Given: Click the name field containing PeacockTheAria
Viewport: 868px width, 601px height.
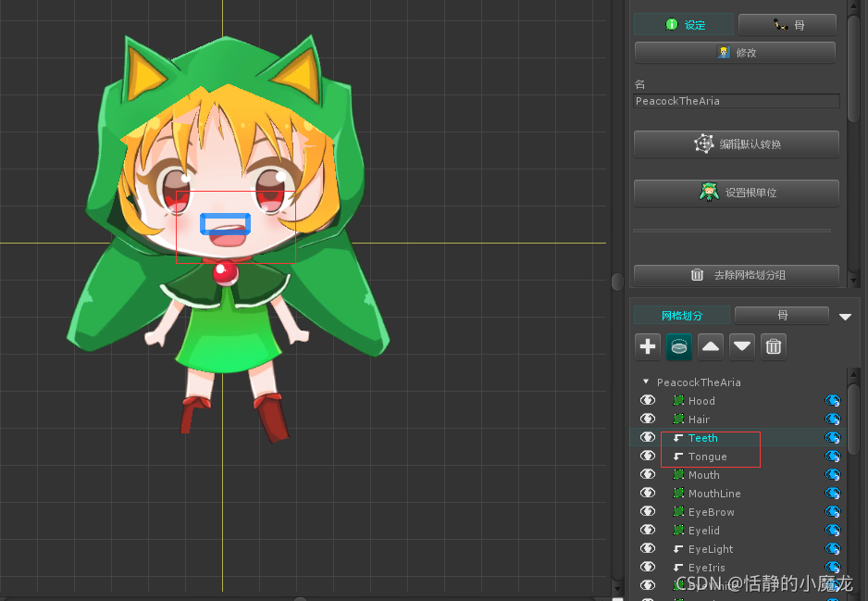Looking at the screenshot, I should point(737,101).
